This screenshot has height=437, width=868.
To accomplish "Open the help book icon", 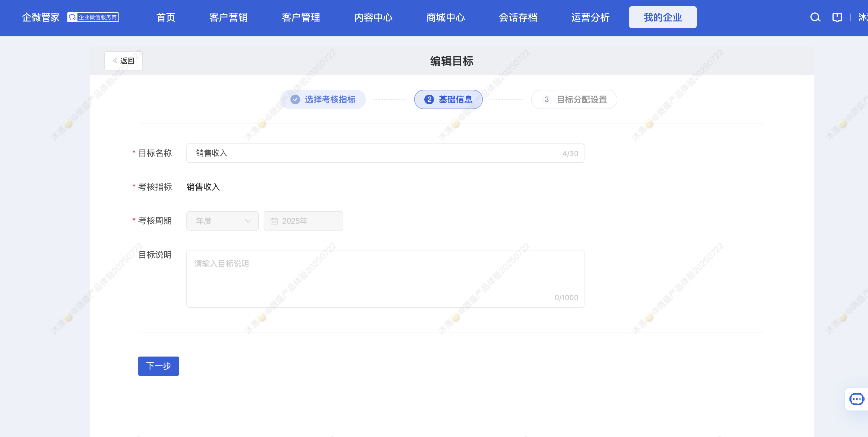I will [837, 17].
